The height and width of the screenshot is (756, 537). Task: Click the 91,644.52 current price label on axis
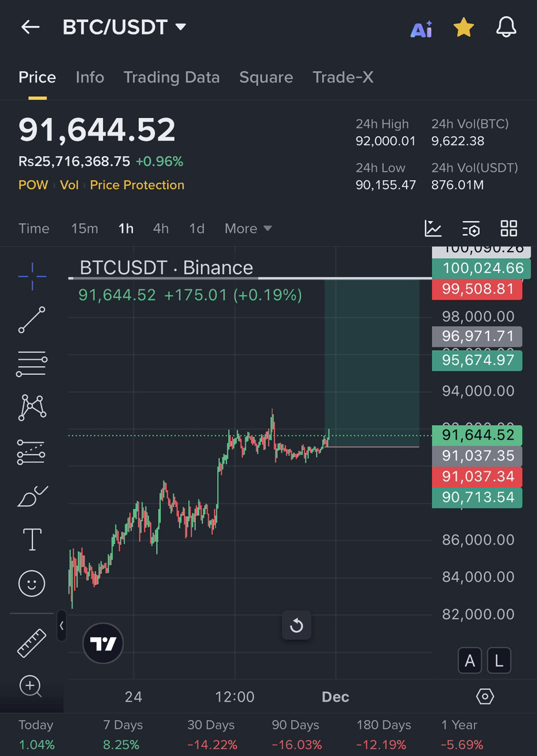(x=477, y=435)
